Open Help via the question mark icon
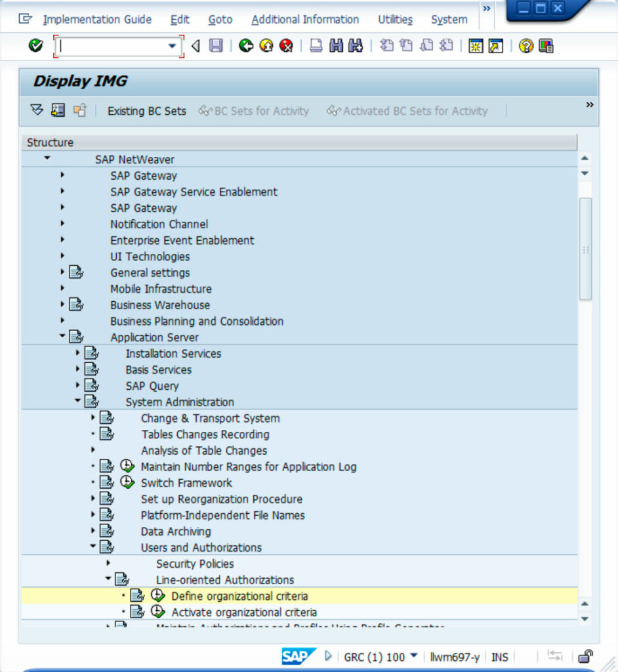Screen dimensions: 618x672 (525, 47)
